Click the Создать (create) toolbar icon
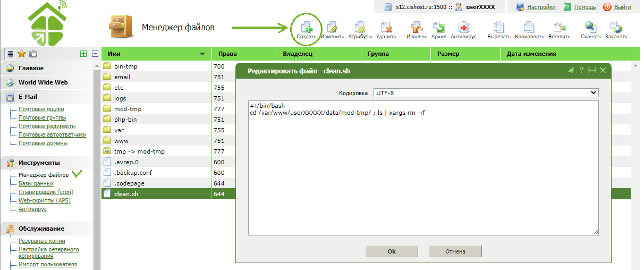Image resolution: width=644 pixels, height=270 pixels. (307, 28)
